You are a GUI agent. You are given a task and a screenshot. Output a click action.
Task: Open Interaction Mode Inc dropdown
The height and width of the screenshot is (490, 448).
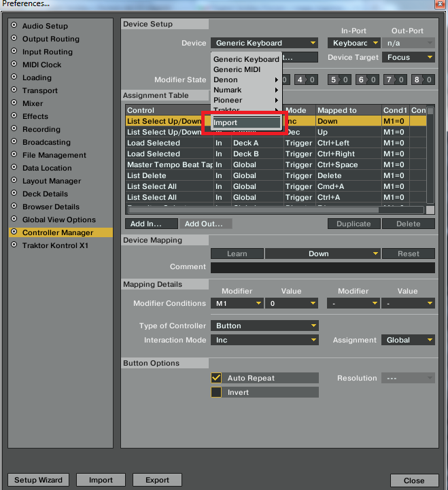click(x=264, y=340)
